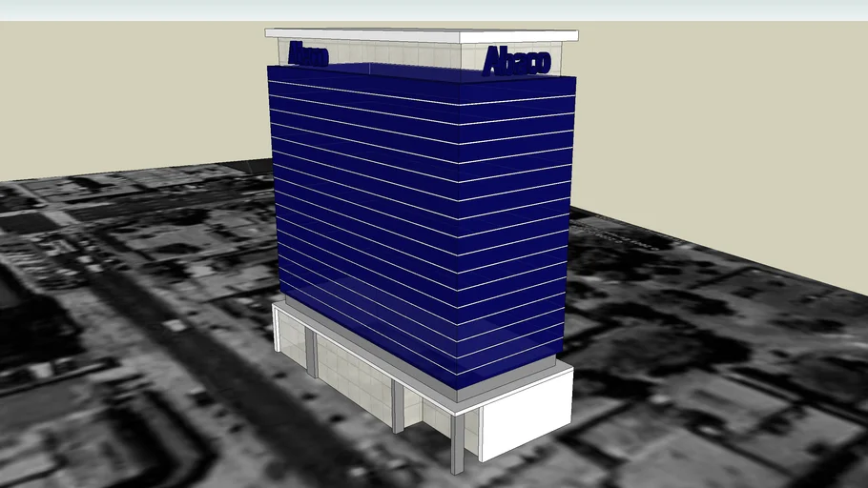Screen dimensions: 868x488
Task: Select the gray column at the front corner
Action: (458, 443)
